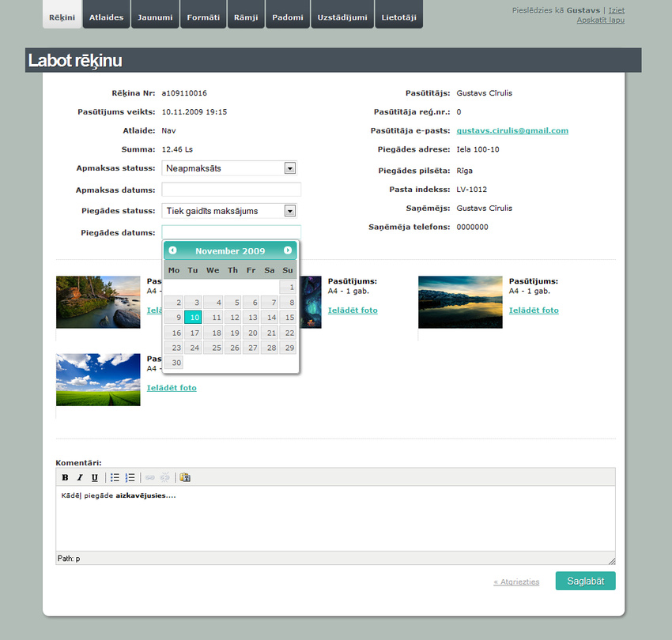Select day 19 in the calendar
The height and width of the screenshot is (640, 672).
click(233, 333)
